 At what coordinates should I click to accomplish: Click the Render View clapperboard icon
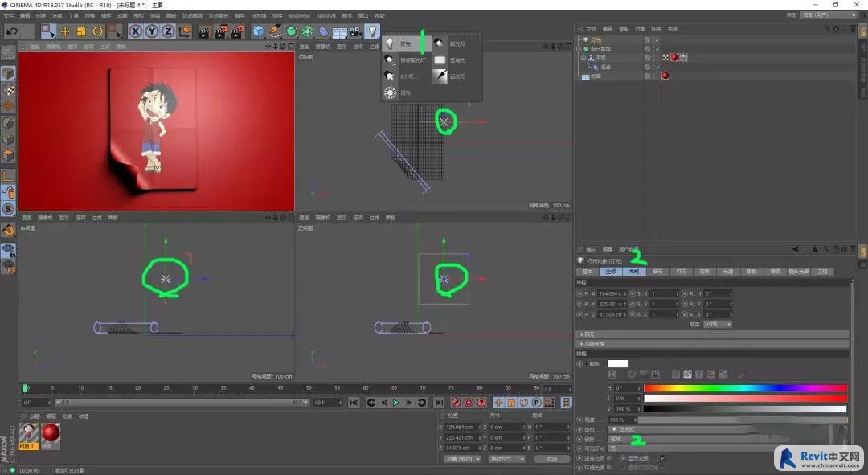click(x=204, y=31)
